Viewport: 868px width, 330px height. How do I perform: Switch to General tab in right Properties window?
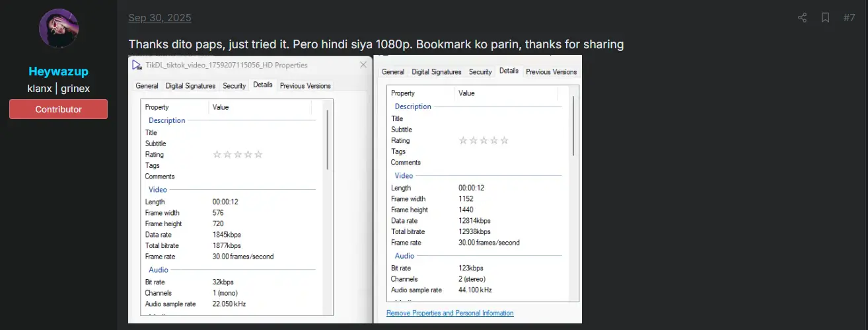tap(392, 71)
